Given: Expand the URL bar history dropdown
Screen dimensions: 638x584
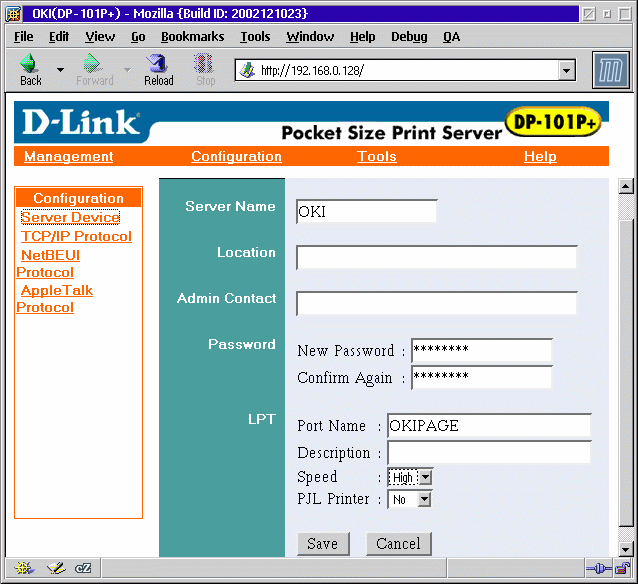Looking at the screenshot, I should coord(566,71).
